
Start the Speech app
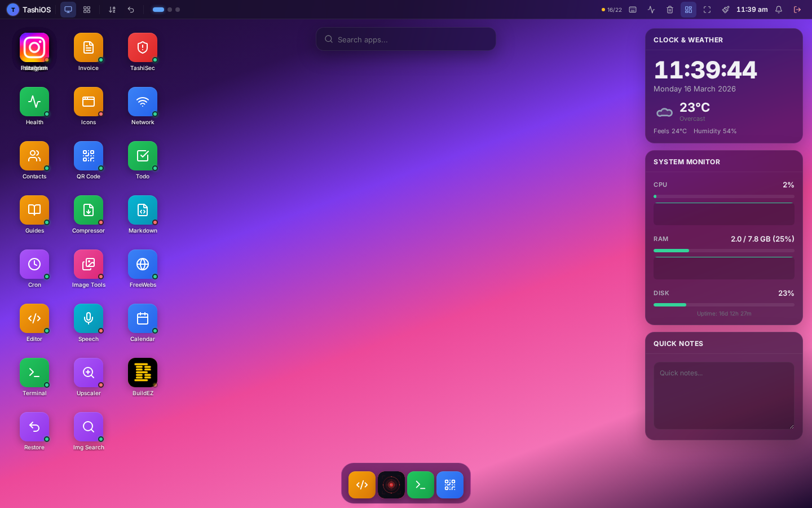pos(88,319)
